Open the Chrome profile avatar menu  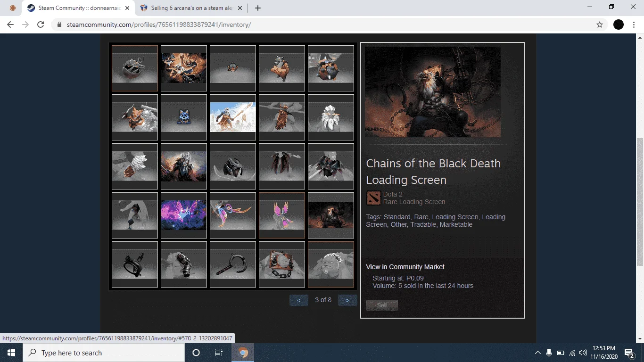pyautogui.click(x=619, y=25)
